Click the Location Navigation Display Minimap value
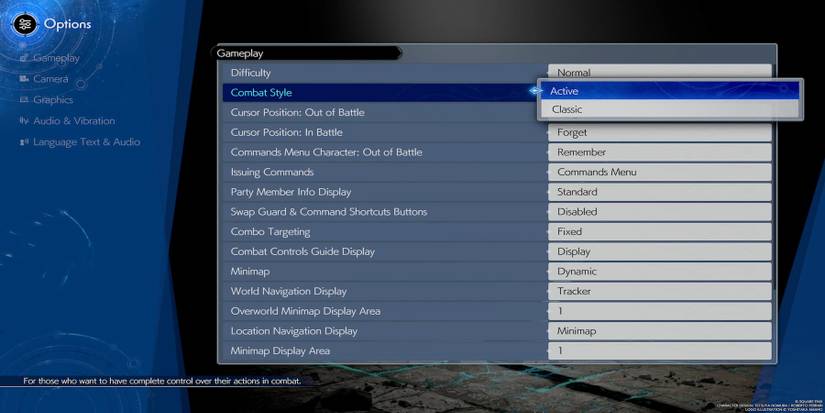 click(659, 331)
